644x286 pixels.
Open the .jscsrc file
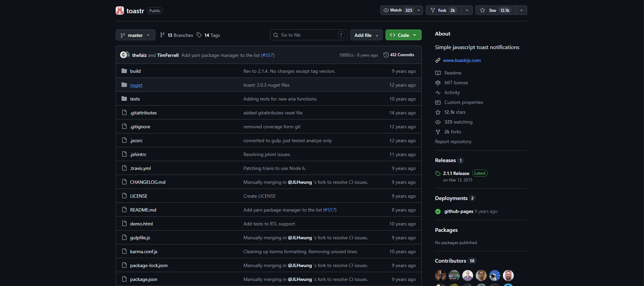tap(136, 140)
